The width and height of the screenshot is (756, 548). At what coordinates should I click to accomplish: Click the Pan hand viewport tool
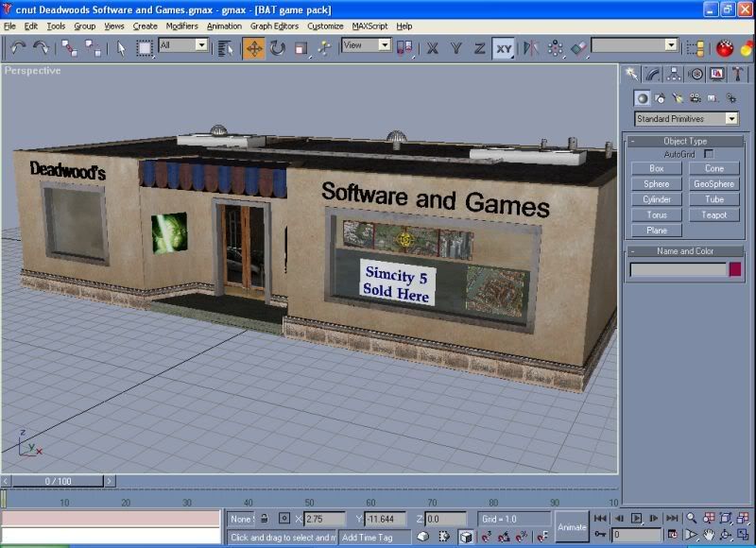click(x=708, y=535)
